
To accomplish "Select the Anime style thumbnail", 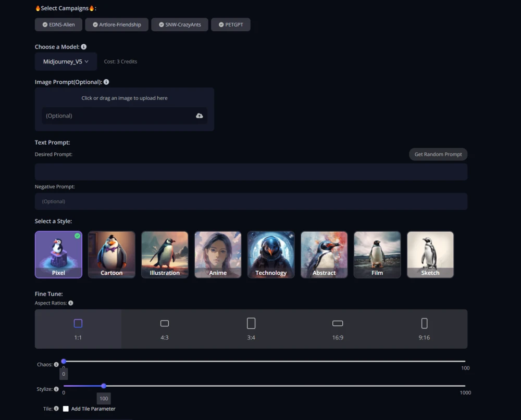I will click(218, 254).
